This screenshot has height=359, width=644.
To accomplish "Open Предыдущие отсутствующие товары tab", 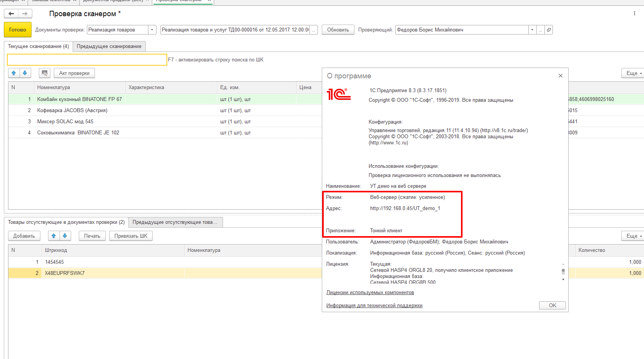I will point(175,222).
